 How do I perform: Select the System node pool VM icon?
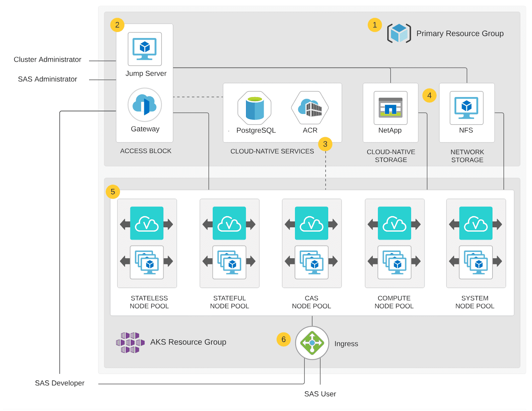(476, 262)
